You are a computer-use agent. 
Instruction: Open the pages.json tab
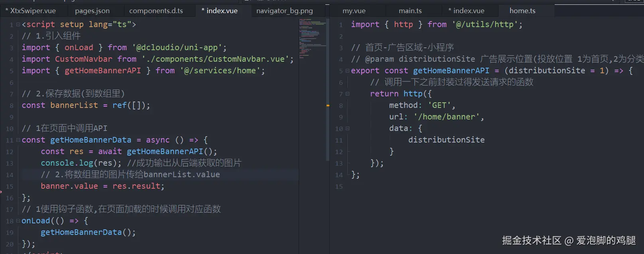(x=92, y=11)
